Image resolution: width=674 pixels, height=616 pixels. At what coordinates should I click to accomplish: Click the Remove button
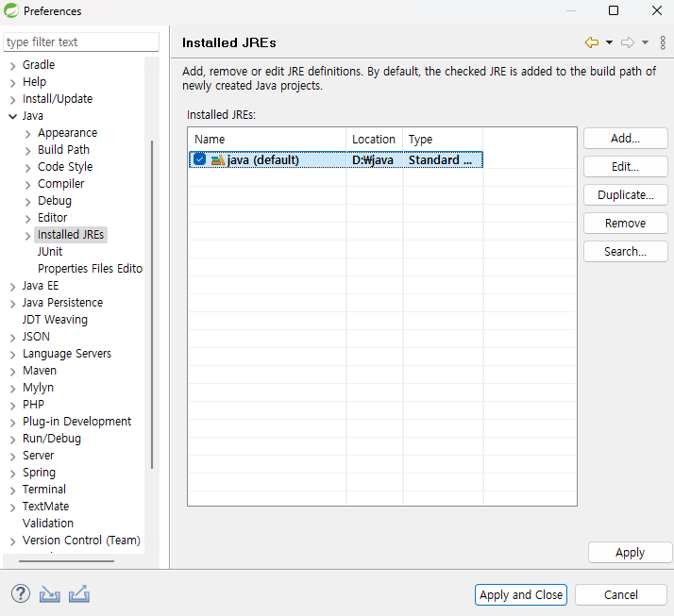pos(626,224)
